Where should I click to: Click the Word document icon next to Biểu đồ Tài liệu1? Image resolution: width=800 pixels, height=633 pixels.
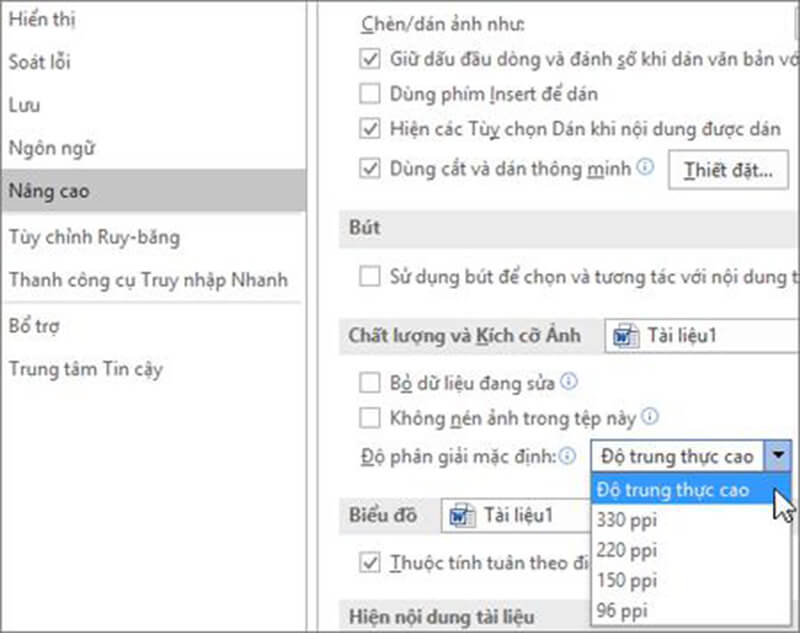pos(463,514)
